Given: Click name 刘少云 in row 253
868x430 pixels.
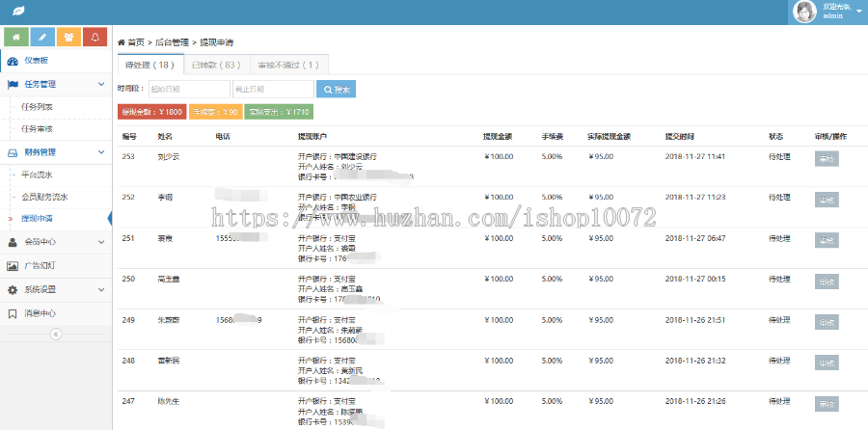Looking at the screenshot, I should (169, 156).
